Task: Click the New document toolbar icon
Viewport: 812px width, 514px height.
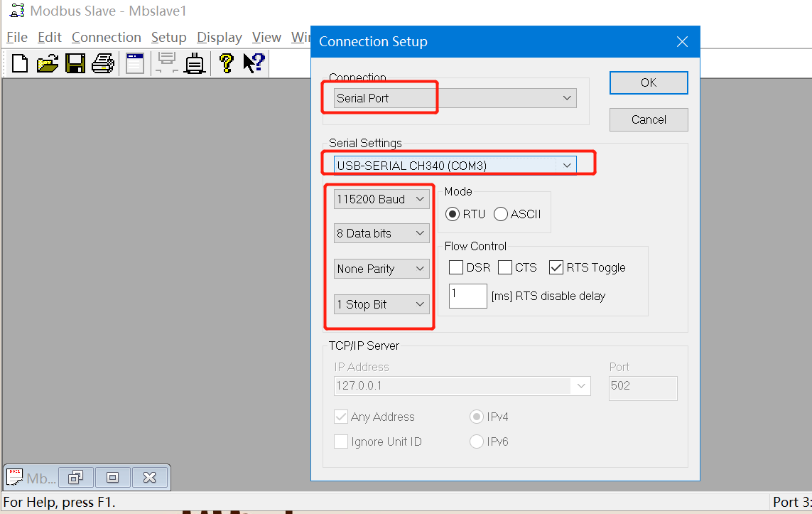Action: click(x=20, y=63)
